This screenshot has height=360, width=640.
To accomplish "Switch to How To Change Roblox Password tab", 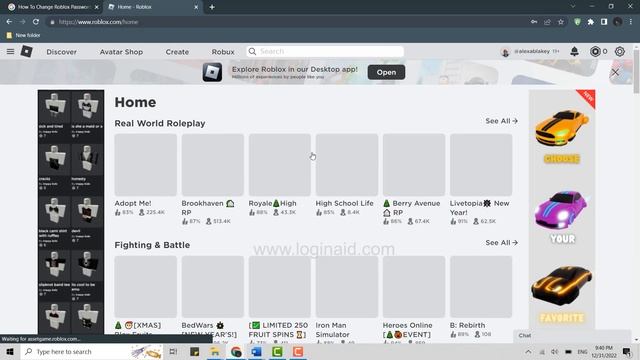I will 53,7.
